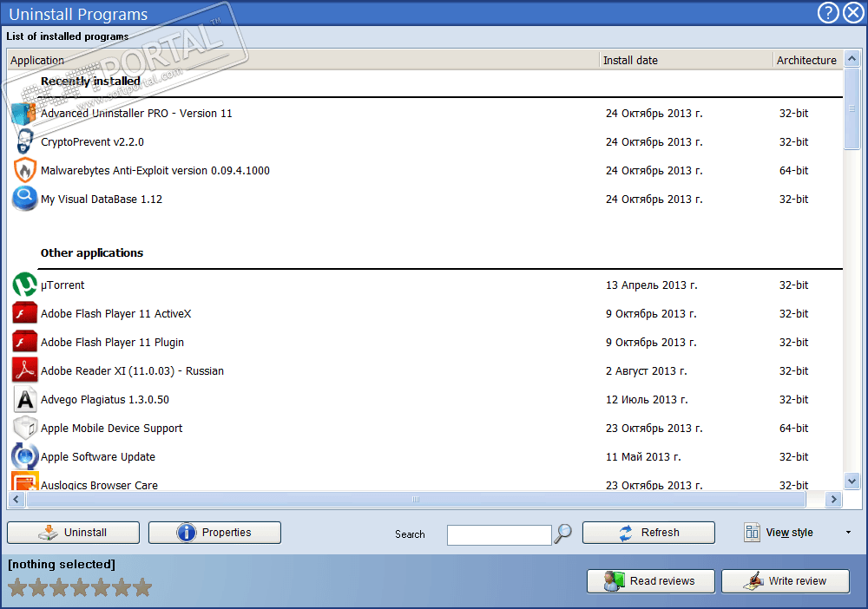This screenshot has height=609, width=868.
Task: Click the Adobe Flash Player ActiveX icon
Action: point(24,314)
